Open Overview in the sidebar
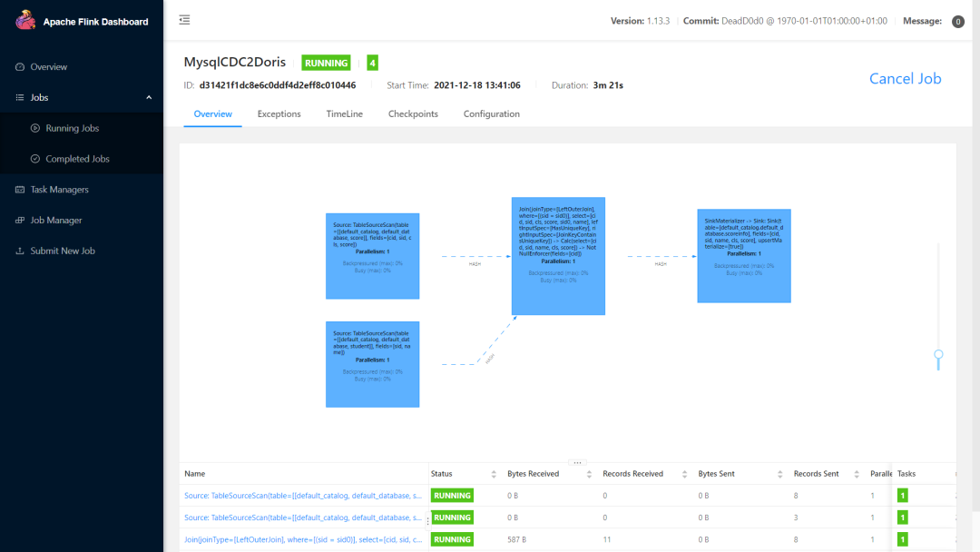Screen dimensions: 980x552 pos(49,67)
